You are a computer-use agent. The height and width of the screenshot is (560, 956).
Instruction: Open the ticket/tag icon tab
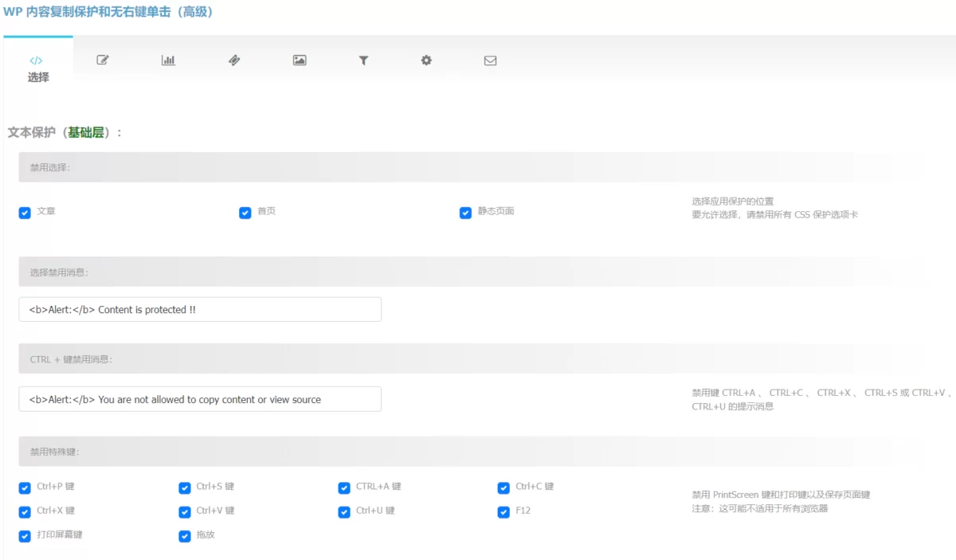234,61
